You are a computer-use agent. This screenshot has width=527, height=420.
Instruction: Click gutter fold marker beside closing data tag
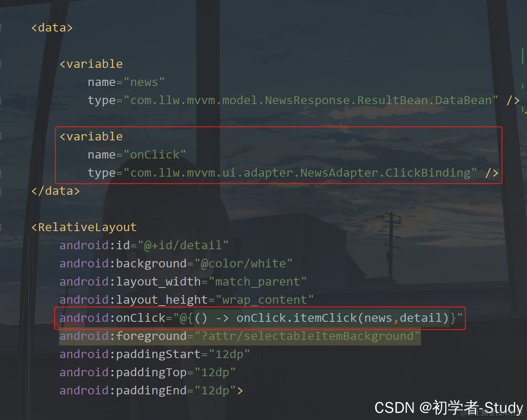click(1, 191)
